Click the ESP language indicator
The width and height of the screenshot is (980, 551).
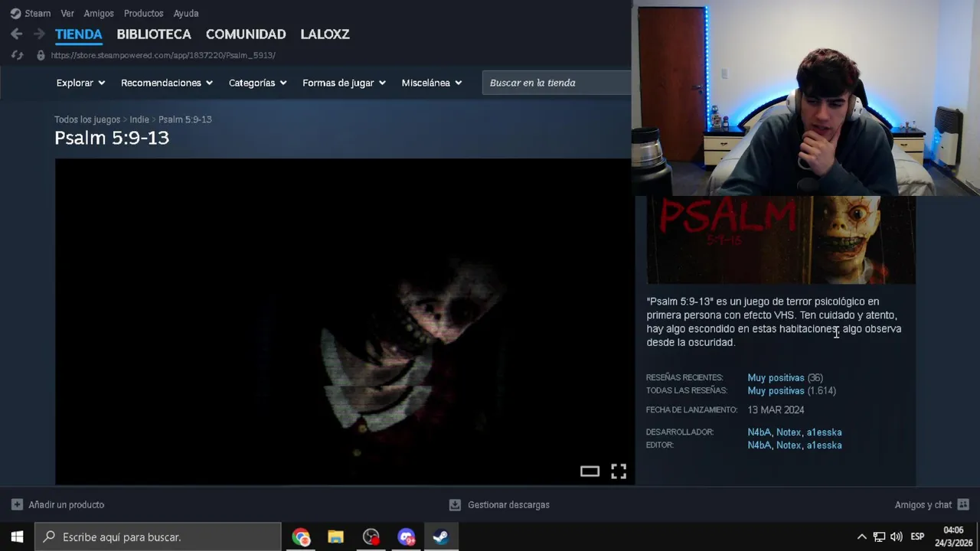coord(917,537)
